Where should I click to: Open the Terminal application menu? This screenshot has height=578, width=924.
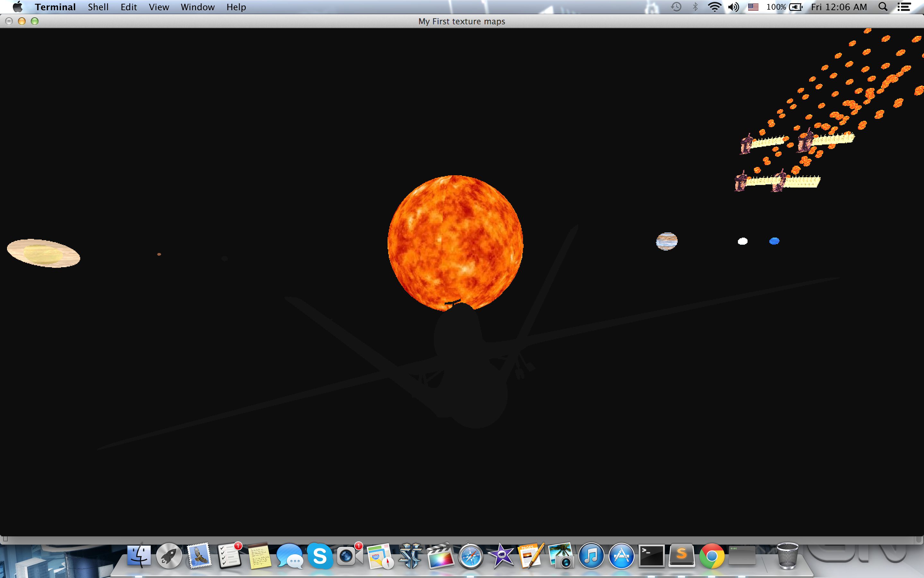(x=56, y=7)
